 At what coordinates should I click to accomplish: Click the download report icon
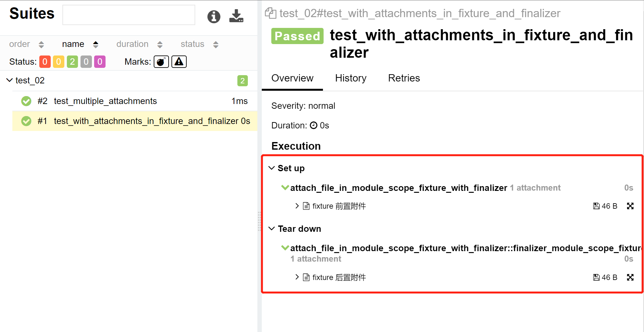(236, 16)
